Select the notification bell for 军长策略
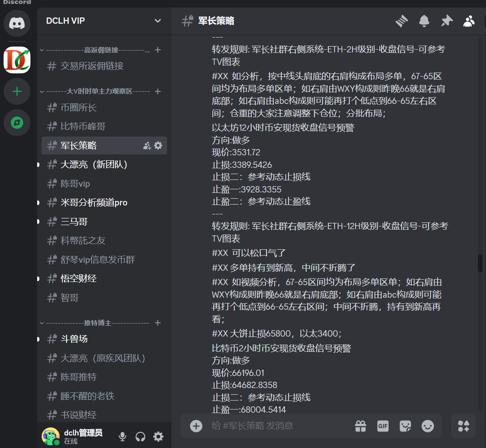The width and height of the screenshot is (486, 448). (424, 21)
